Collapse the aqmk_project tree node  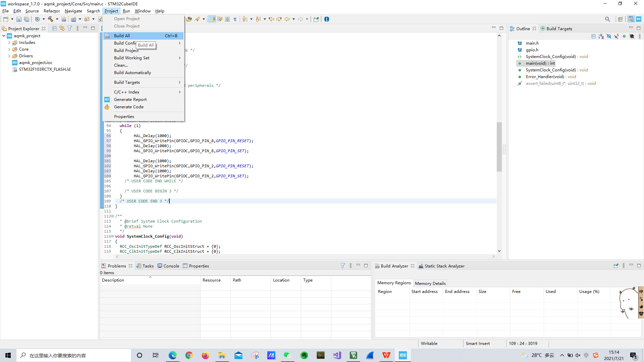(4, 36)
